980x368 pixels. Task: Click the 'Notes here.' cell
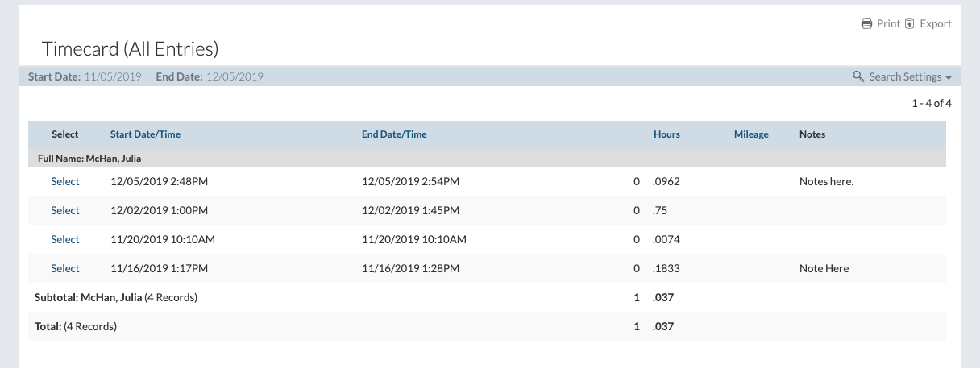[x=826, y=181]
